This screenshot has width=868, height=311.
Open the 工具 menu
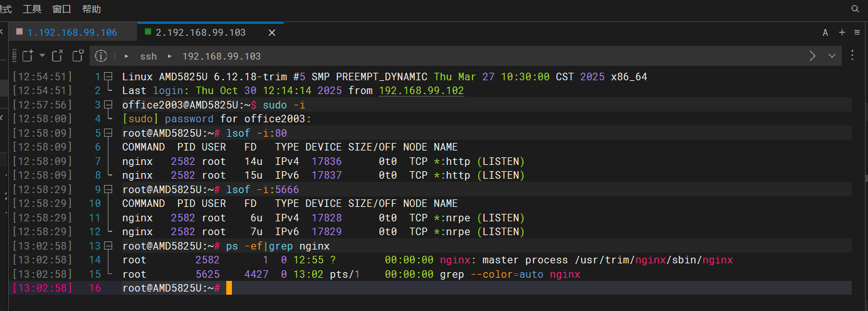click(32, 9)
